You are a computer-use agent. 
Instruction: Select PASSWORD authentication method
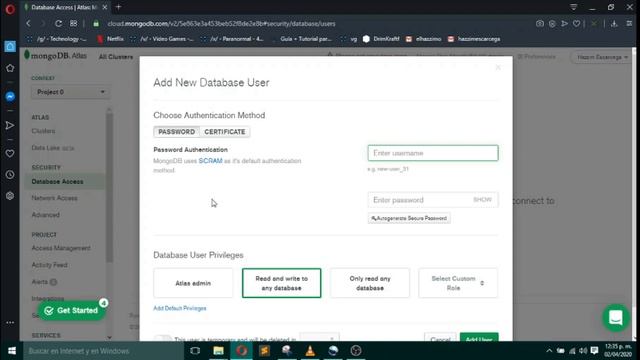[x=177, y=132]
